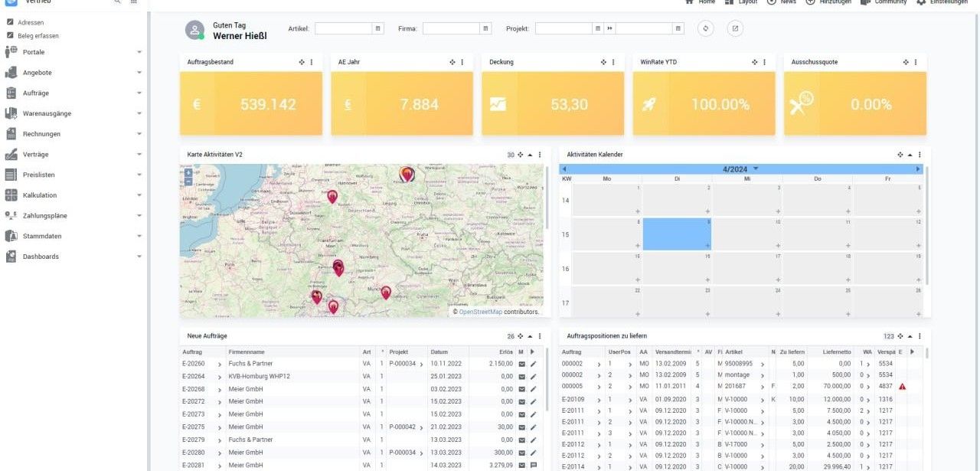Collapse the Karte Aktivitäten V2 panel

point(530,155)
